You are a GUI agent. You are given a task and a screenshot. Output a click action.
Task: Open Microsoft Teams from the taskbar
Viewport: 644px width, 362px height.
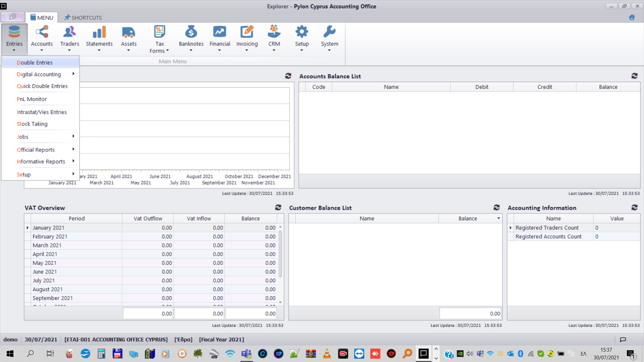pos(247,354)
